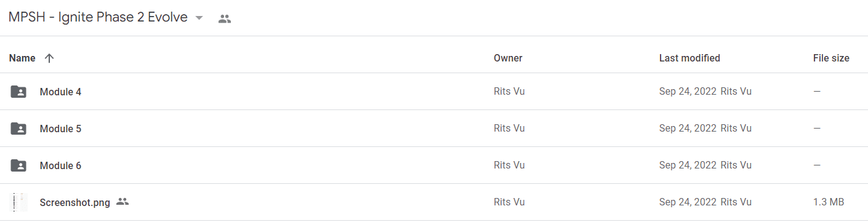Viewport: 868px width, 222px height.
Task: Click the MPSH - Ignite Phase 2 Evolve title
Action: pos(98,17)
